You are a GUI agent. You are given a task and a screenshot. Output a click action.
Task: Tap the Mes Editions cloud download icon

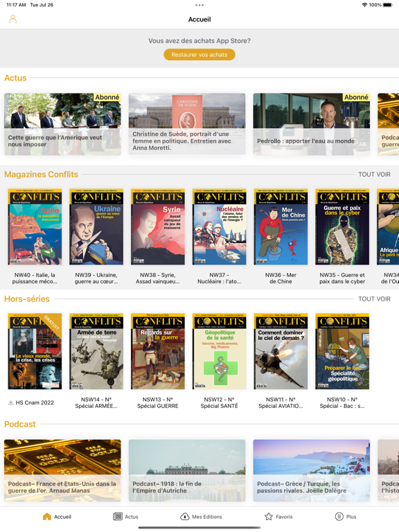point(184,516)
